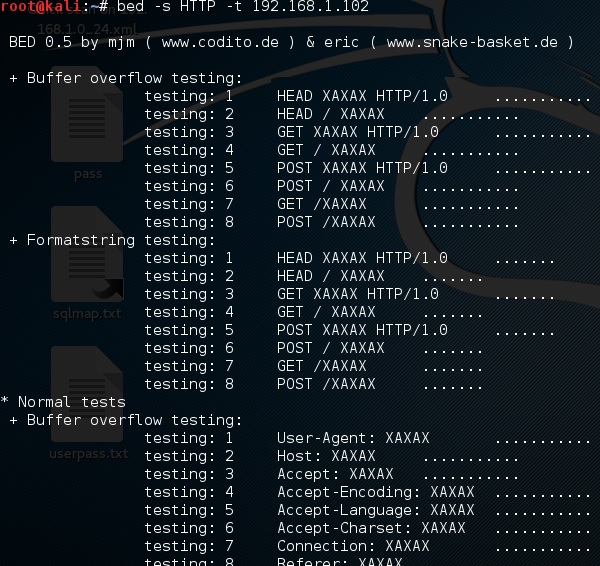Click the root@kali prompt text
600x566 pixels.
(x=40, y=7)
